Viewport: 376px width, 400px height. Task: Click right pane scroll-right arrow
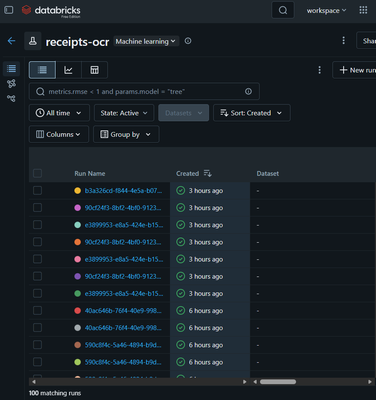[x=369, y=382]
